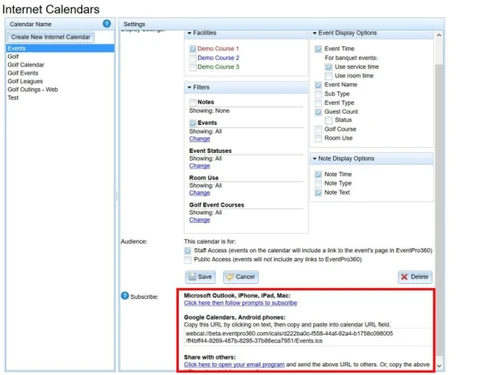Select the Events calendar in list
This screenshot has width=500, height=375.
tap(60, 48)
